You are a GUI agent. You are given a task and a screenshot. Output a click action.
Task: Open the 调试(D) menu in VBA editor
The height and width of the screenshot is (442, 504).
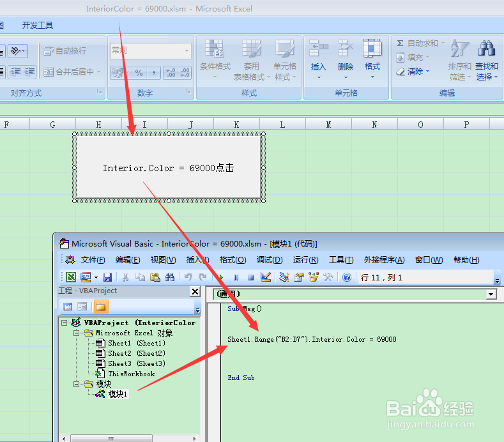(270, 260)
